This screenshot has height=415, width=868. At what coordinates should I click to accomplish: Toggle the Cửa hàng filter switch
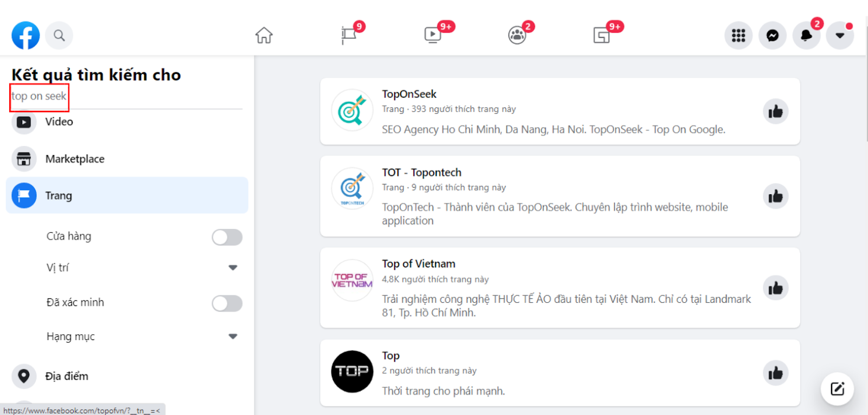click(227, 237)
